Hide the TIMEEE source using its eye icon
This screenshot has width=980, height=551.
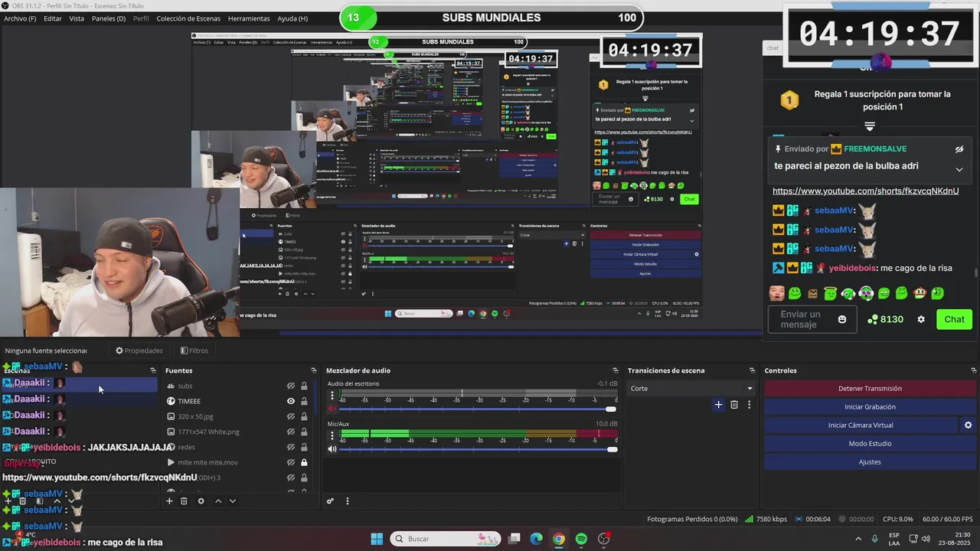(x=291, y=401)
